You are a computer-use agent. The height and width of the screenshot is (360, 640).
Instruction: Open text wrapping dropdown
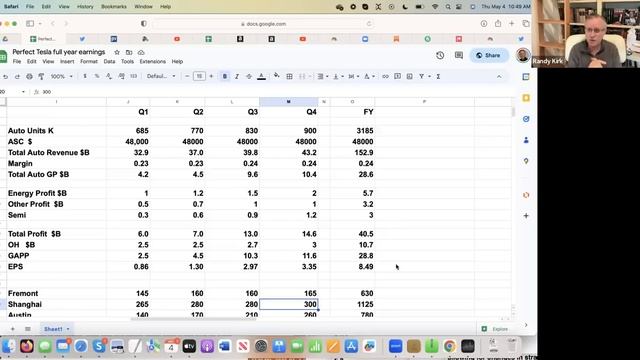[353, 76]
